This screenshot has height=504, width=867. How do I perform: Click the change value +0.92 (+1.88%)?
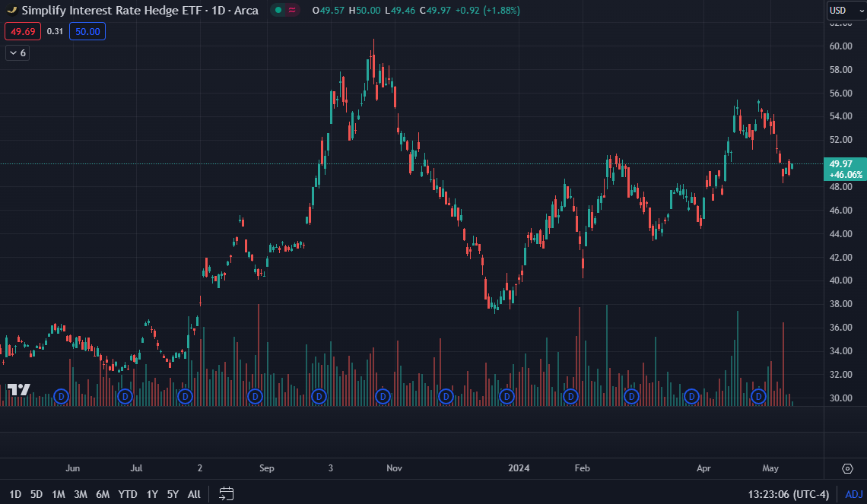click(487, 11)
